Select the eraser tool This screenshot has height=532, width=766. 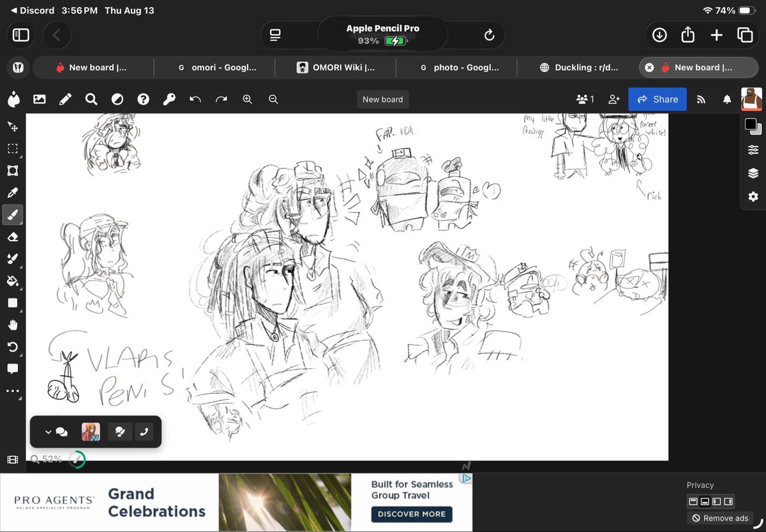click(12, 237)
